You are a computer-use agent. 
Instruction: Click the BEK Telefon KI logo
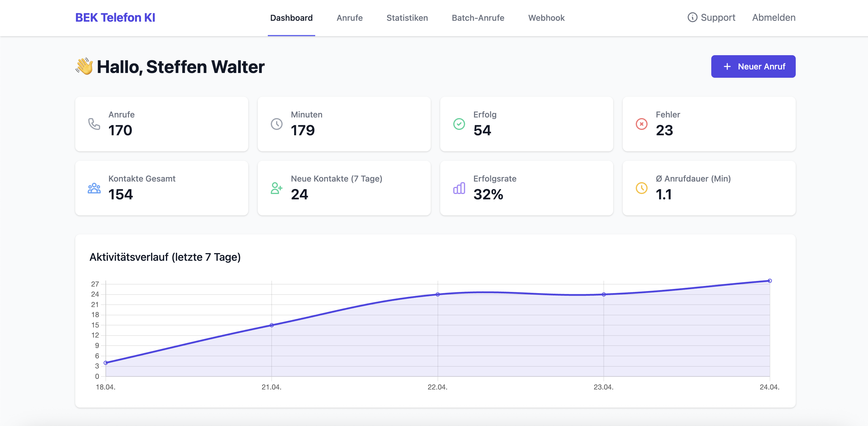coord(115,18)
